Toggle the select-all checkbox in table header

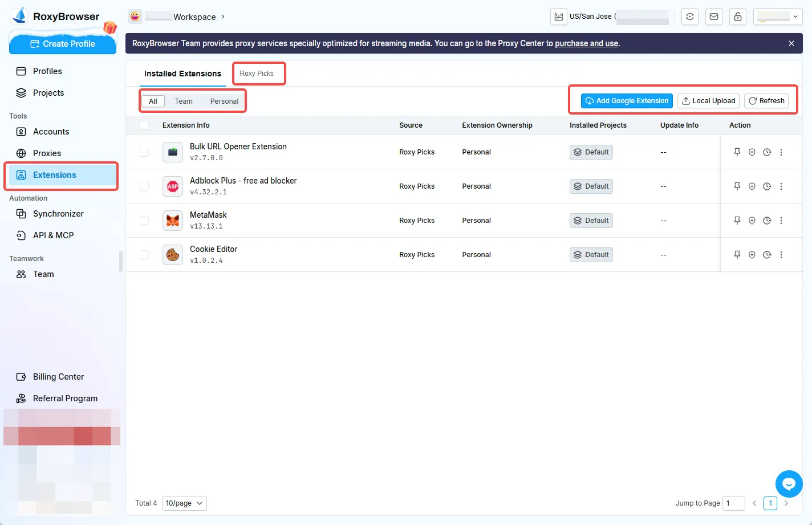click(x=144, y=125)
